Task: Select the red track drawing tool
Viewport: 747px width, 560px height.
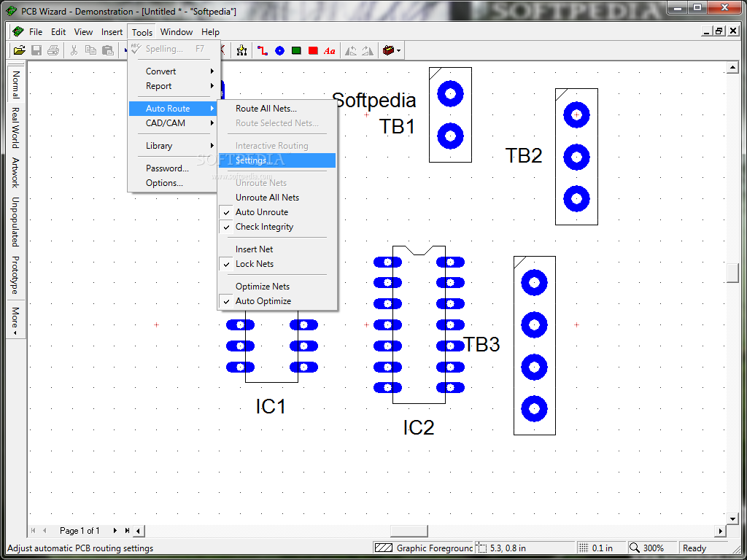Action: (263, 50)
